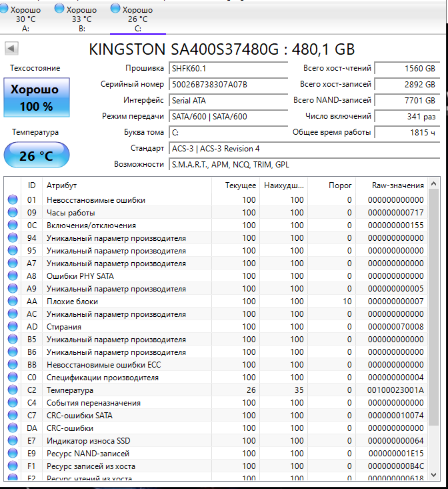Click the Интерфейс field Serial ATA
Screen dimensions: 448x489
[x=229, y=101]
